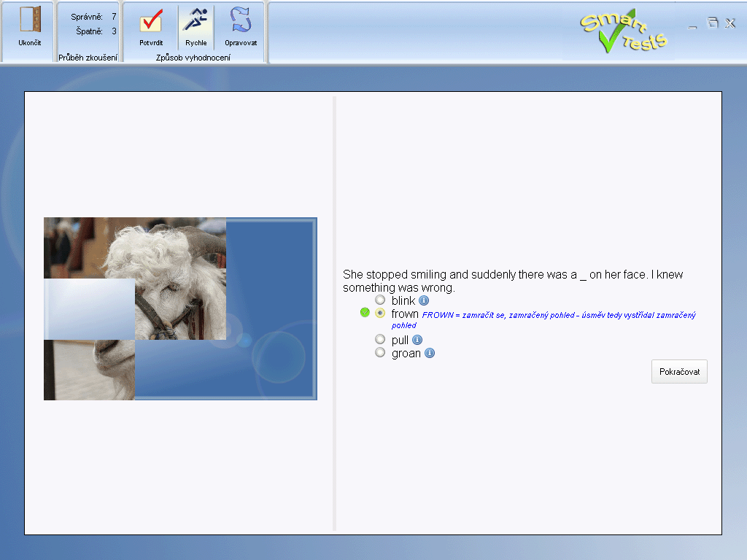Image resolution: width=747 pixels, height=560 pixels.
Task: Open info icon next to groan
Action: click(429, 353)
